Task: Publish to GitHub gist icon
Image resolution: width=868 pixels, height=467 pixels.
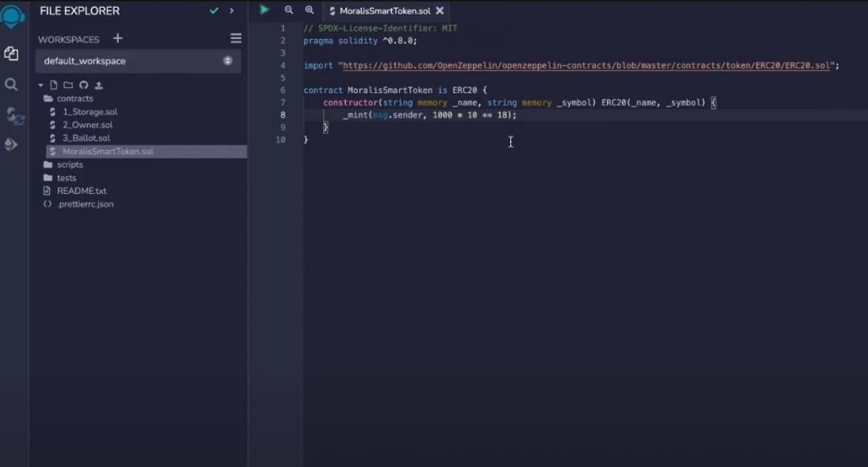Action: [x=84, y=86]
